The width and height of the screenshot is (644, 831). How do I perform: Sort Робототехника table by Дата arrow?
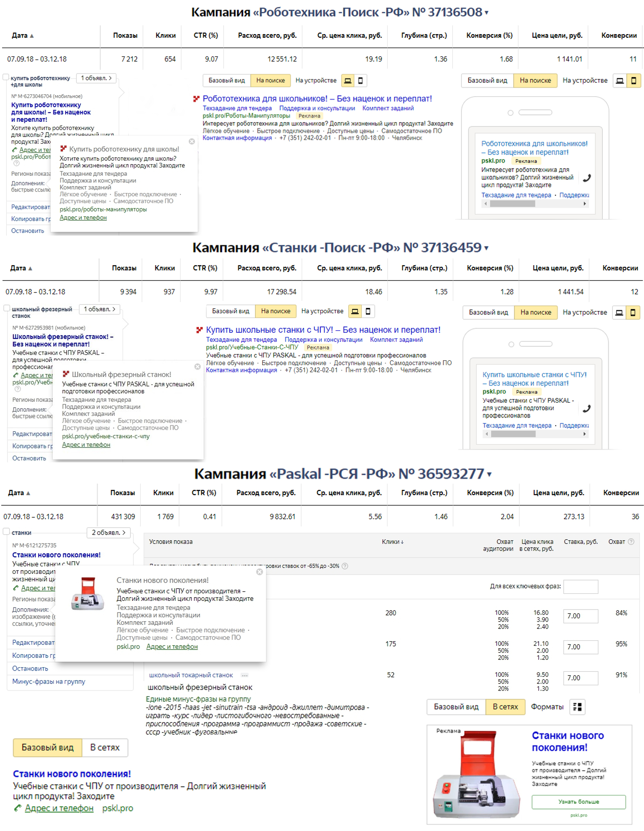[x=32, y=36]
